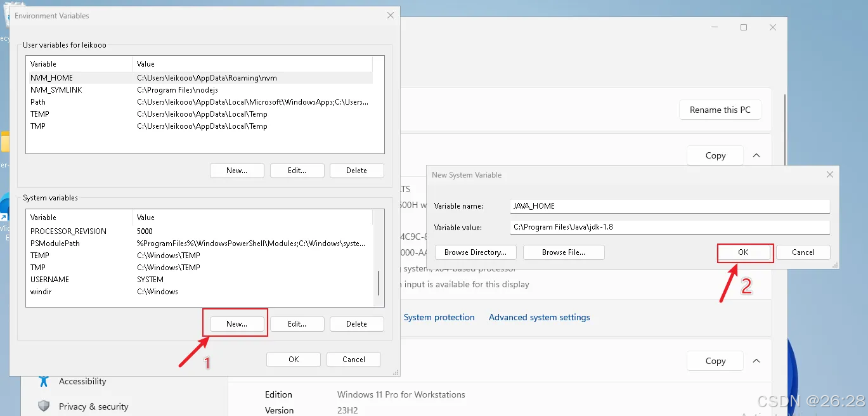868x416 pixels.
Task: Click New under System variables
Action: (x=237, y=323)
